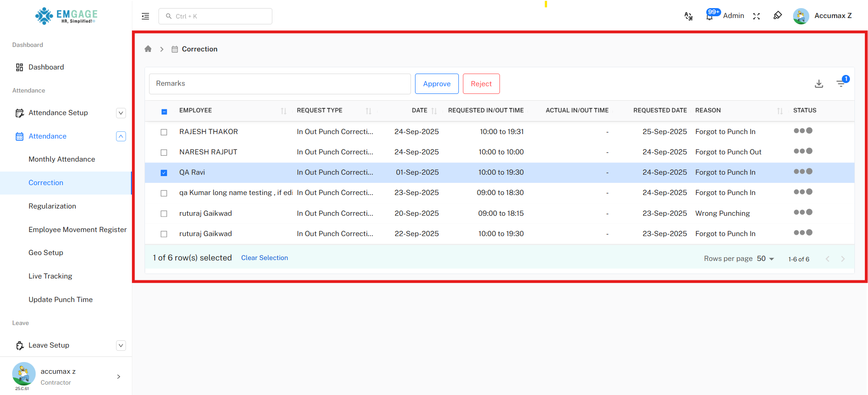The width and height of the screenshot is (868, 395).
Task: Open the Rows per page dropdown
Action: pyautogui.click(x=765, y=259)
